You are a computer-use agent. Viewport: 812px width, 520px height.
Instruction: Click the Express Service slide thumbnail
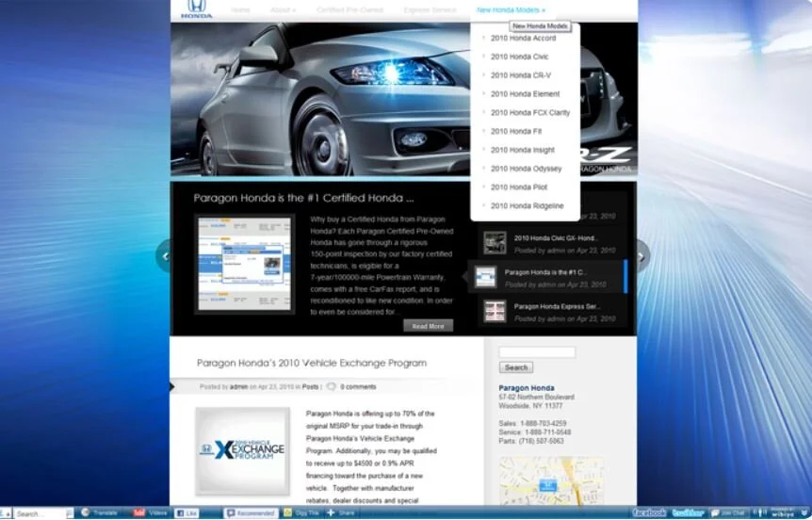click(495, 312)
